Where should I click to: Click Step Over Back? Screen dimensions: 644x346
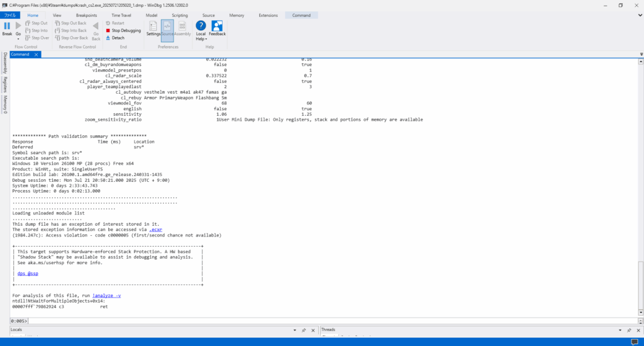coord(72,38)
